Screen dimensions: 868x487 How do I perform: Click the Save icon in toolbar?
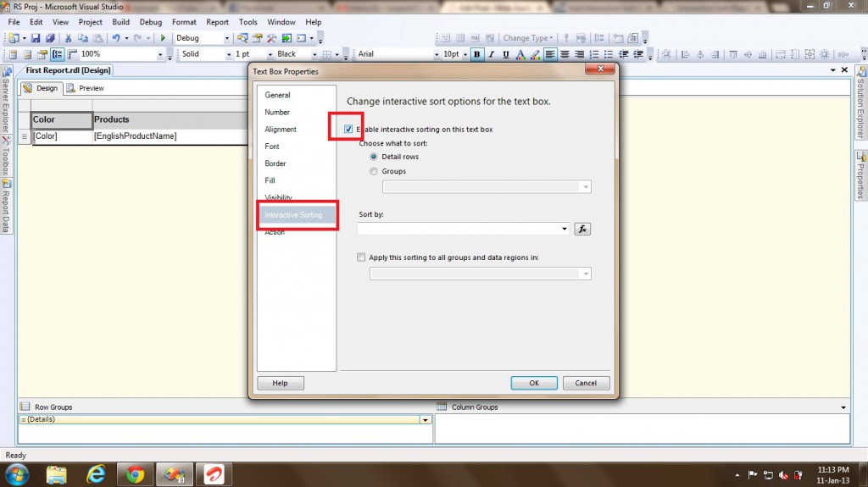click(x=36, y=38)
